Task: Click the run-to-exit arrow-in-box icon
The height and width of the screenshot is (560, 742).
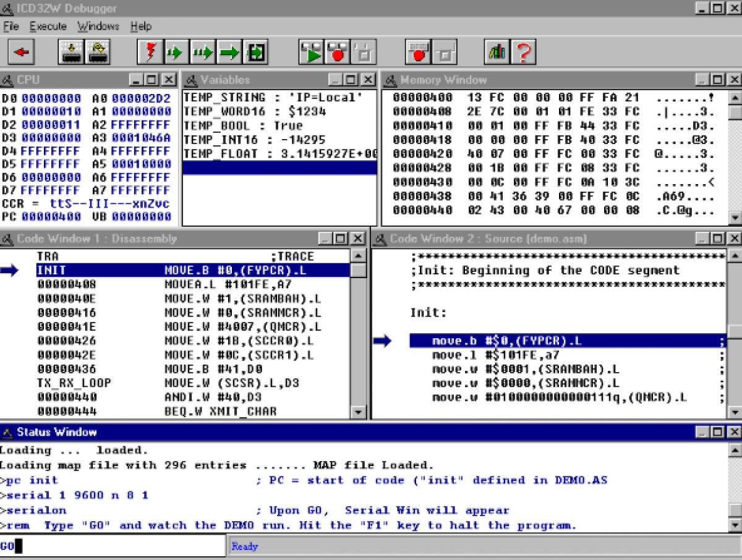Action: (254, 52)
